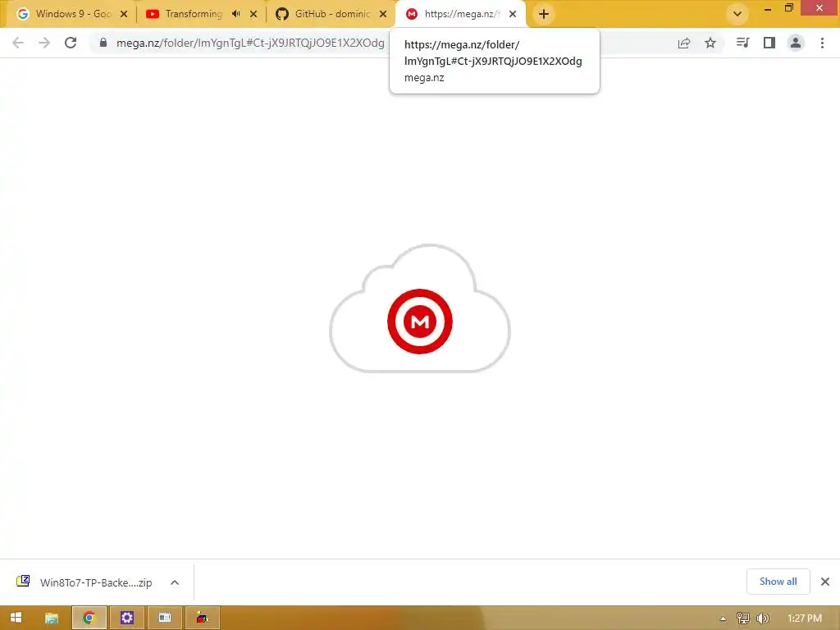The image size is (840, 630).
Task: Open the network tray icon
Action: 742,619
